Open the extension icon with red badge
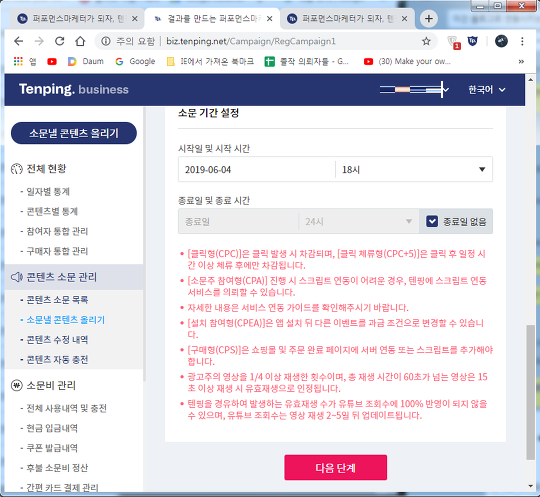 454,42
